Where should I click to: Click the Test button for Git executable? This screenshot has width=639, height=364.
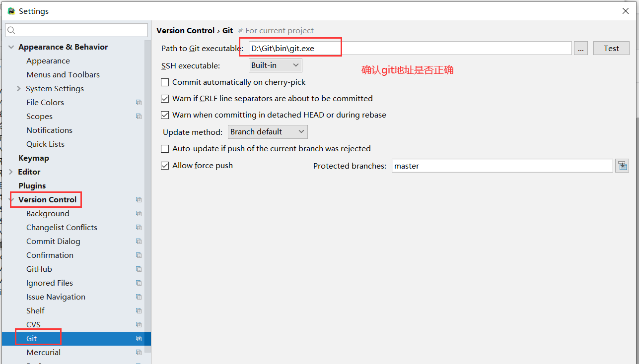611,48
